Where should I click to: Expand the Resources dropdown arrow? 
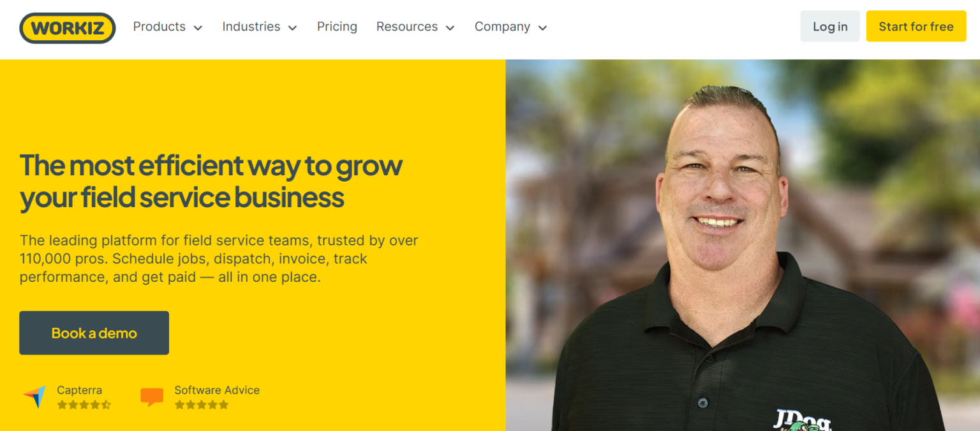[450, 28]
